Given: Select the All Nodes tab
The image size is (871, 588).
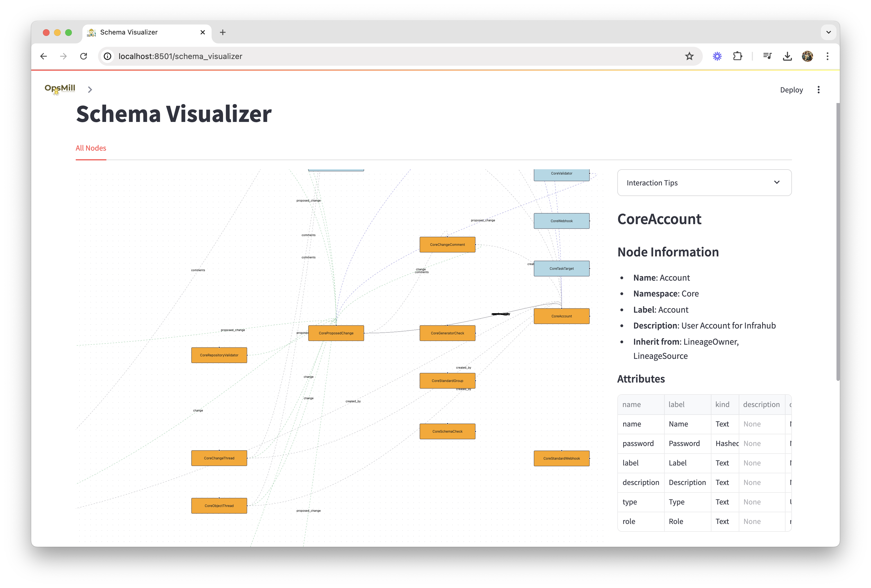Looking at the screenshot, I should tap(91, 148).
